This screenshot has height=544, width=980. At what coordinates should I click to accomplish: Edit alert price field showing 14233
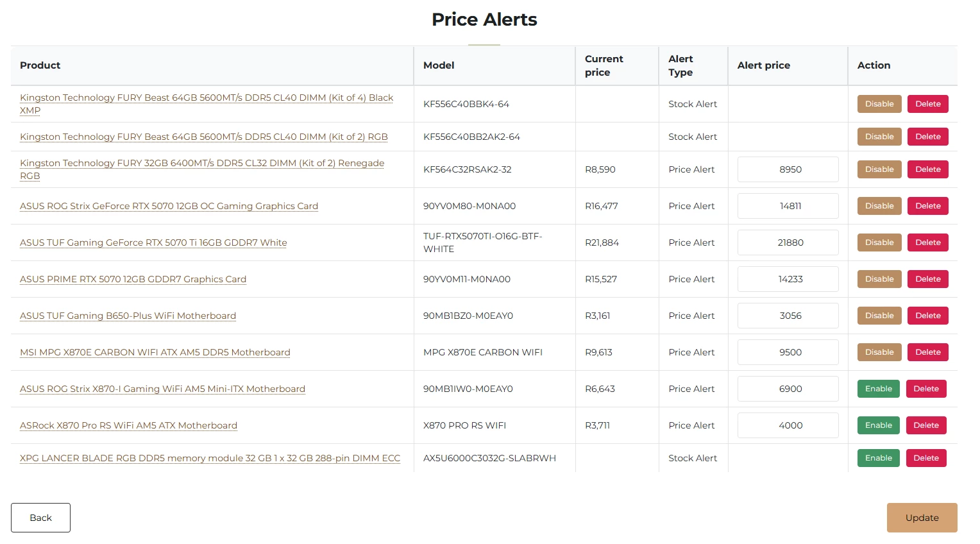coord(788,279)
